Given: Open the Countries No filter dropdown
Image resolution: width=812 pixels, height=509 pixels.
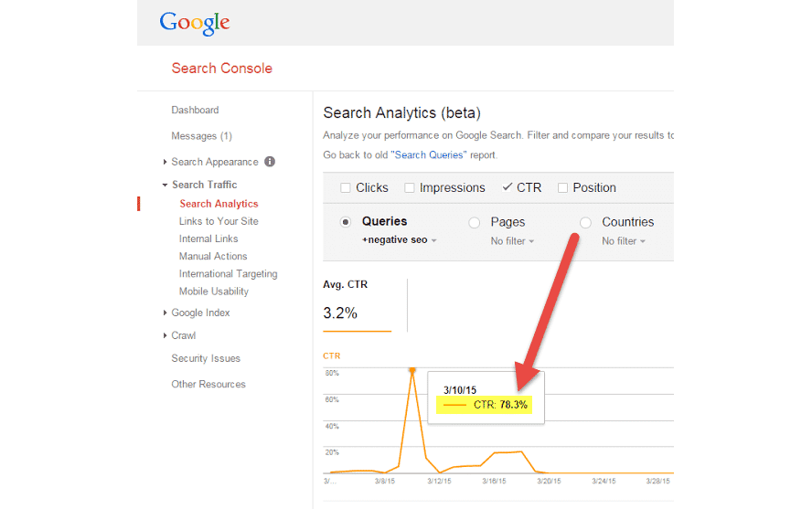Looking at the screenshot, I should [624, 241].
